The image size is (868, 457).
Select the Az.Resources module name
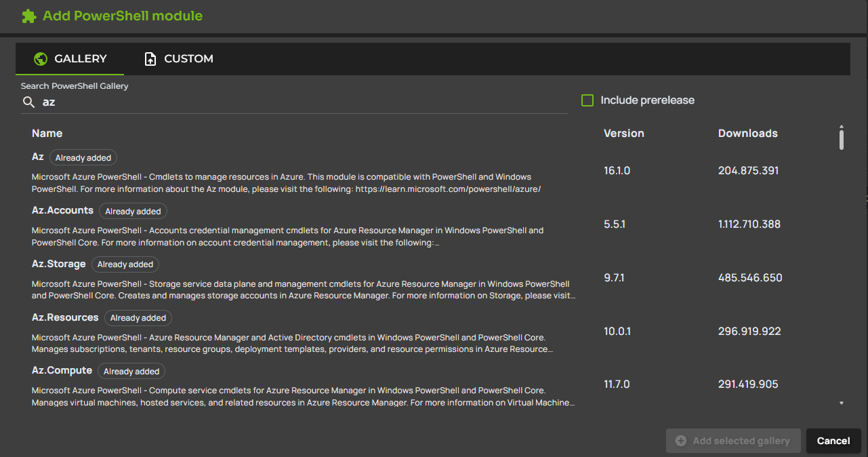[x=65, y=317]
